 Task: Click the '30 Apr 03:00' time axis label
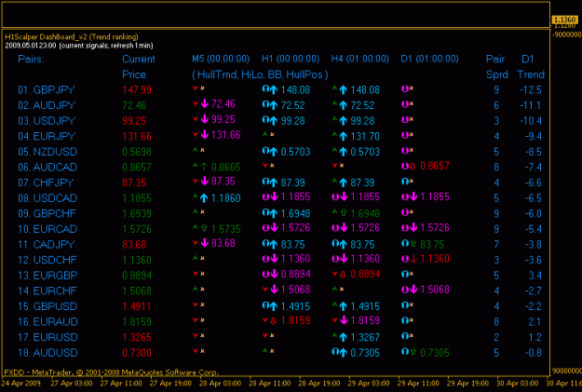pos(518,384)
